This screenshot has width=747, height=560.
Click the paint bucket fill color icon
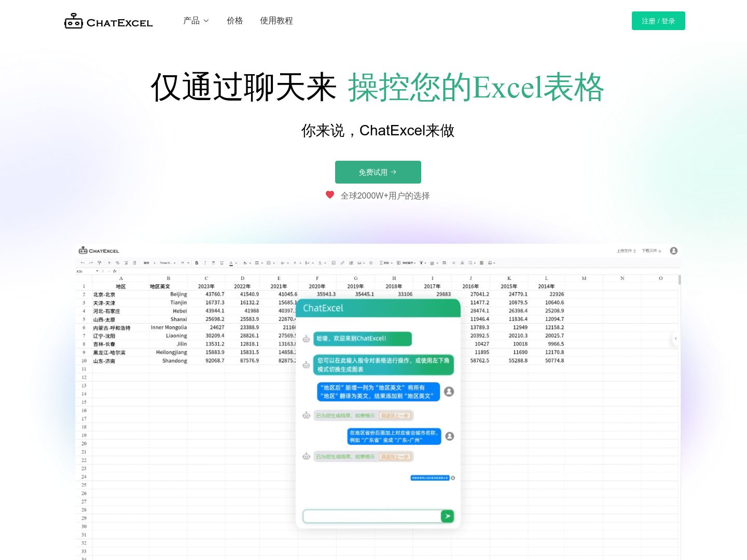245,263
